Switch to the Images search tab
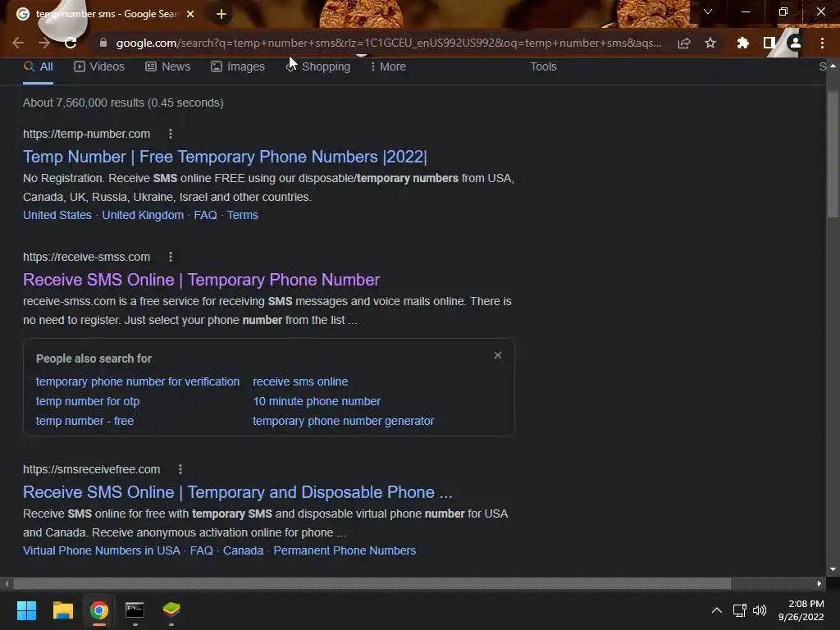 (x=238, y=66)
